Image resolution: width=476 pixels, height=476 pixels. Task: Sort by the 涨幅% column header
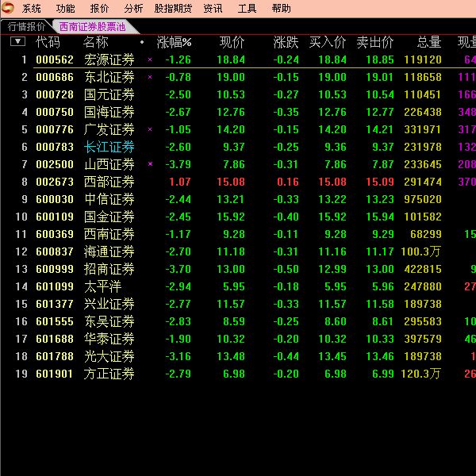coord(174,42)
